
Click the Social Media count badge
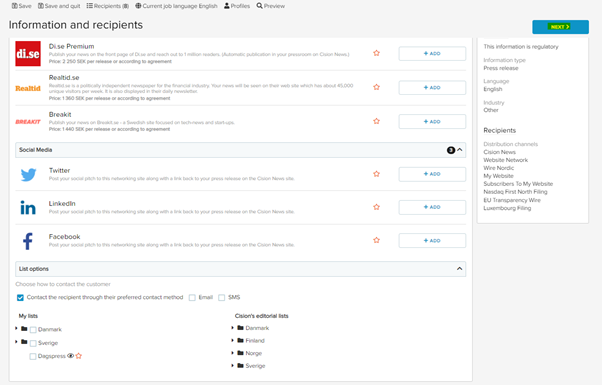click(451, 150)
